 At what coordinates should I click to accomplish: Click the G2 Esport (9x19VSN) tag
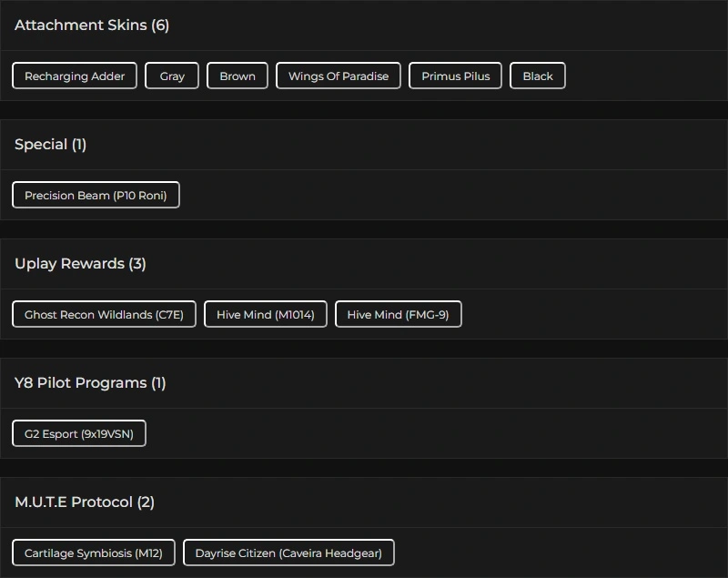point(79,434)
